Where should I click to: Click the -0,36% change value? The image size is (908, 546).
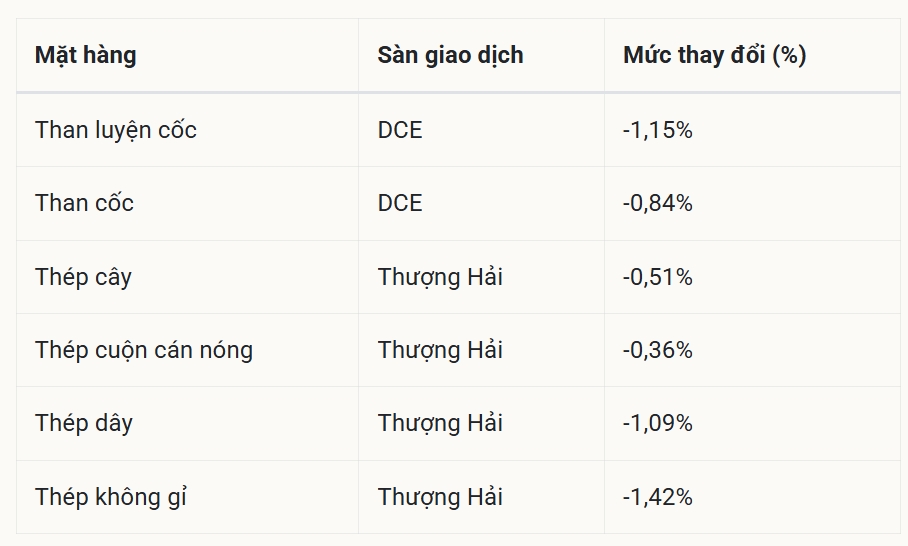657,350
